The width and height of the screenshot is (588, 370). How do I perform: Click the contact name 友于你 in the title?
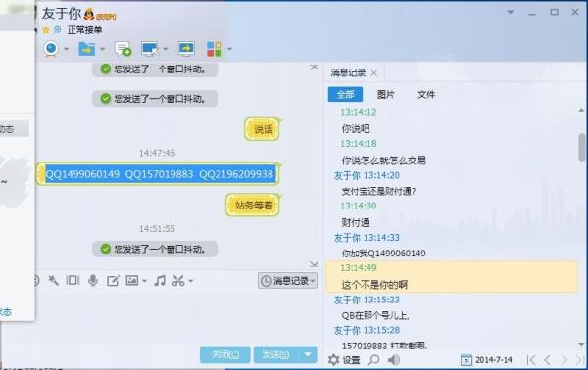[x=61, y=14]
